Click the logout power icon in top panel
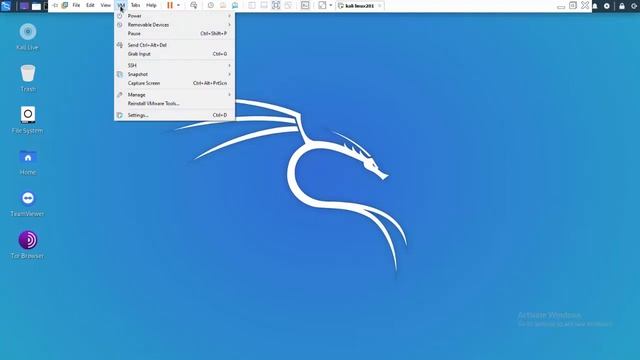This screenshot has width=640, height=360. click(635, 6)
